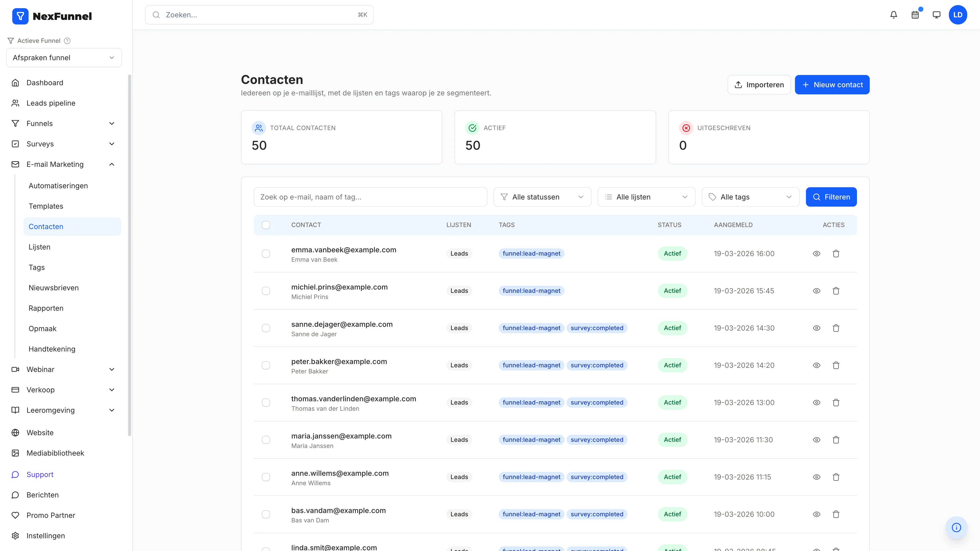View maria.janssen contact via eye icon
This screenshot has width=980, height=551.
[816, 440]
